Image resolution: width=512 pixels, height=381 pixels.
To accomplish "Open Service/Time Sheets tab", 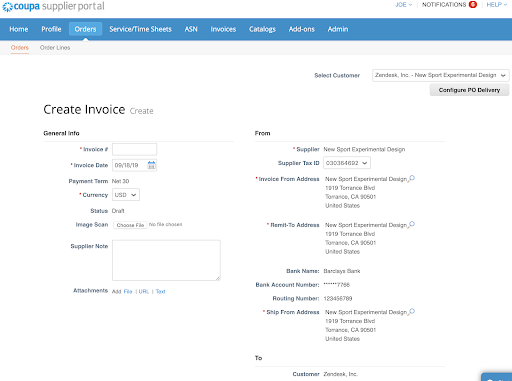I will (140, 29).
